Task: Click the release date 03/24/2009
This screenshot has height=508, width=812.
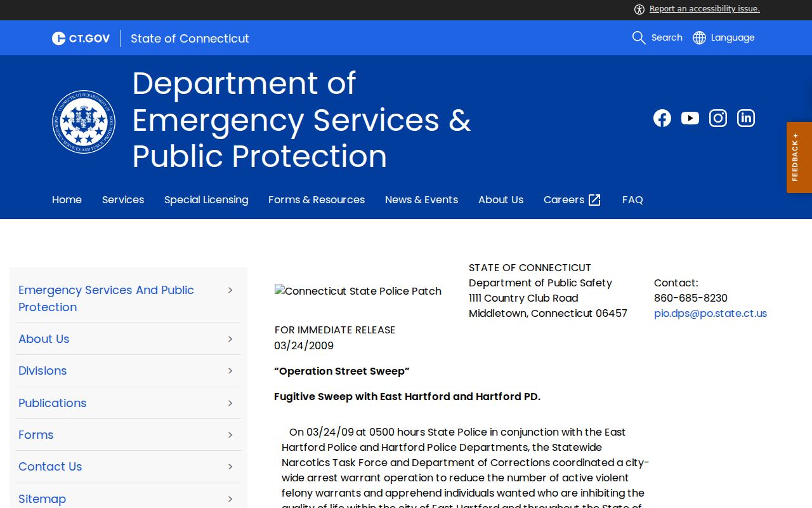Action: click(x=304, y=346)
